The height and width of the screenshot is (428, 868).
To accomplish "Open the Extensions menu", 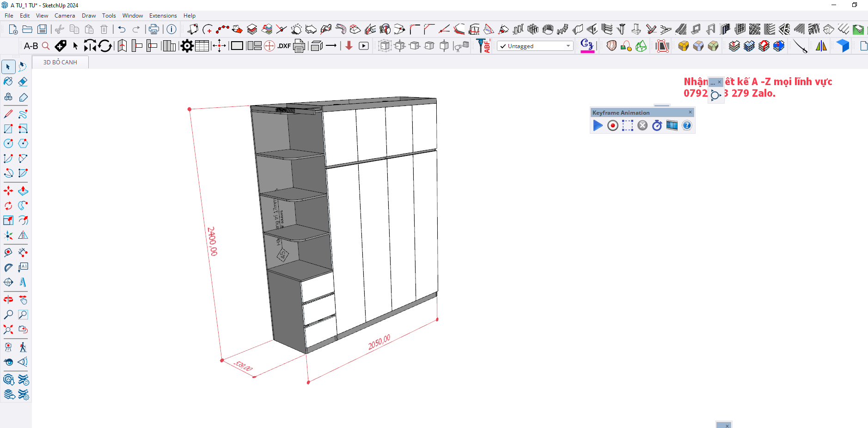I will 163,16.
